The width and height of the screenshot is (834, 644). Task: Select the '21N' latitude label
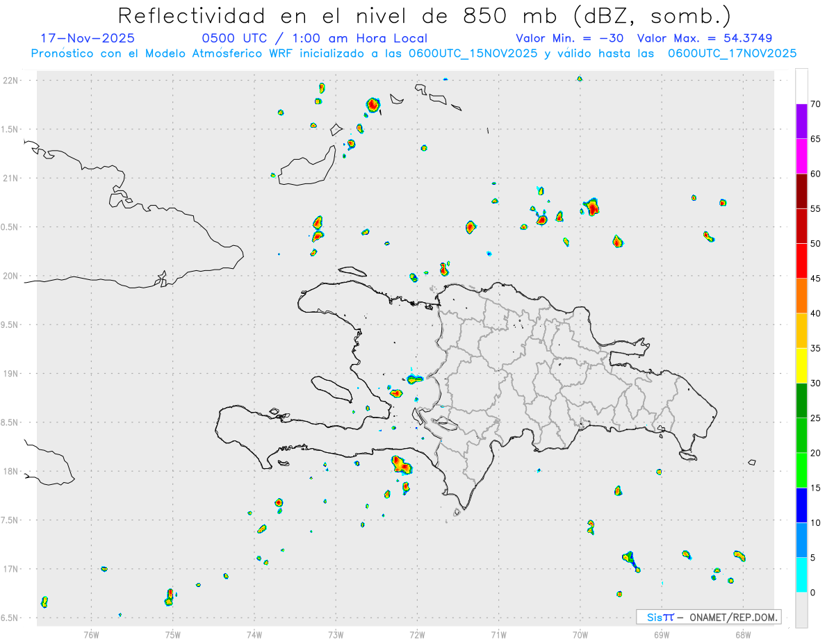click(11, 178)
